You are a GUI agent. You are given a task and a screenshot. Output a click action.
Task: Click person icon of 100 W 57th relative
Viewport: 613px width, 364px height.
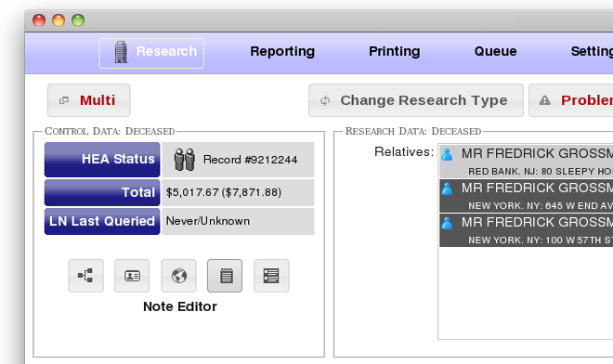pos(448,223)
